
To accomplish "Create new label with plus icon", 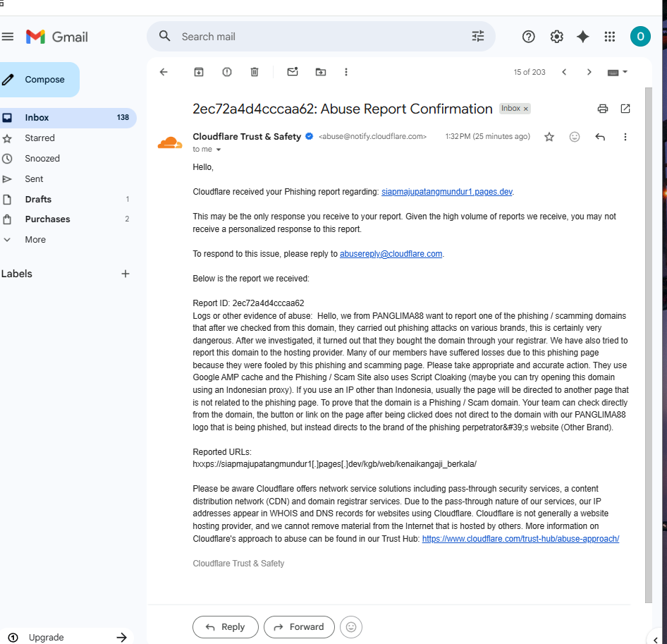I will point(125,274).
